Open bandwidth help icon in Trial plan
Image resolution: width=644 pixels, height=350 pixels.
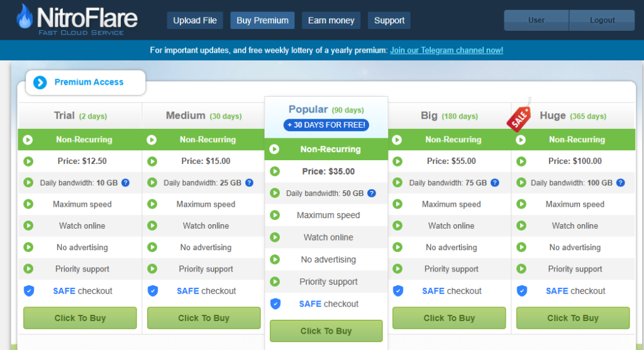(x=126, y=183)
